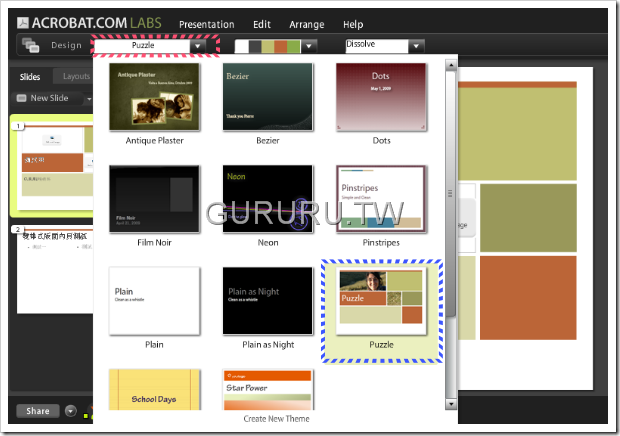Switch to the Layouts tab
The width and height of the screenshot is (620, 436).
76,76
